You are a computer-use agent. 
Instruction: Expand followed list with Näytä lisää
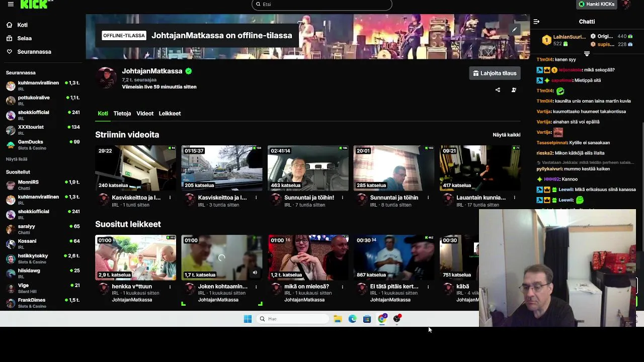(17, 159)
